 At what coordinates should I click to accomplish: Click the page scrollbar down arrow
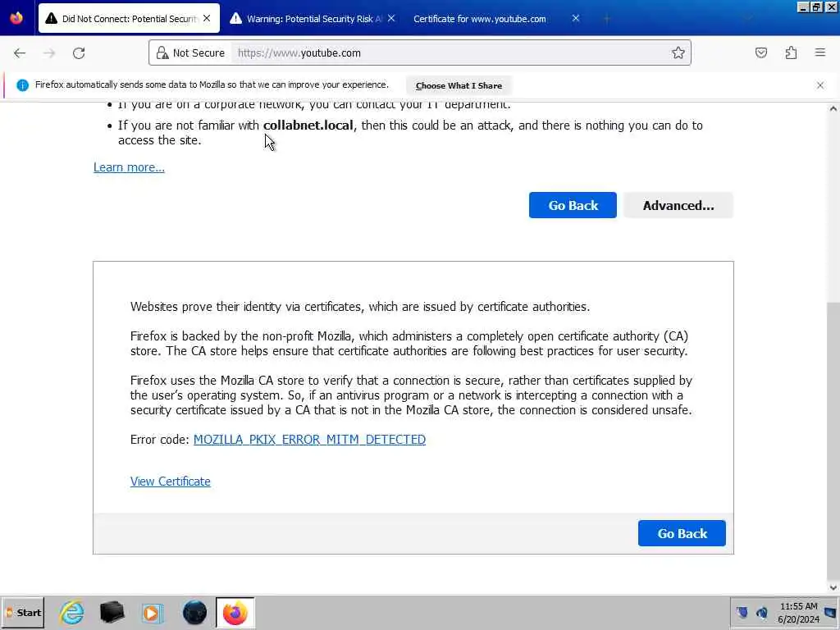833,587
